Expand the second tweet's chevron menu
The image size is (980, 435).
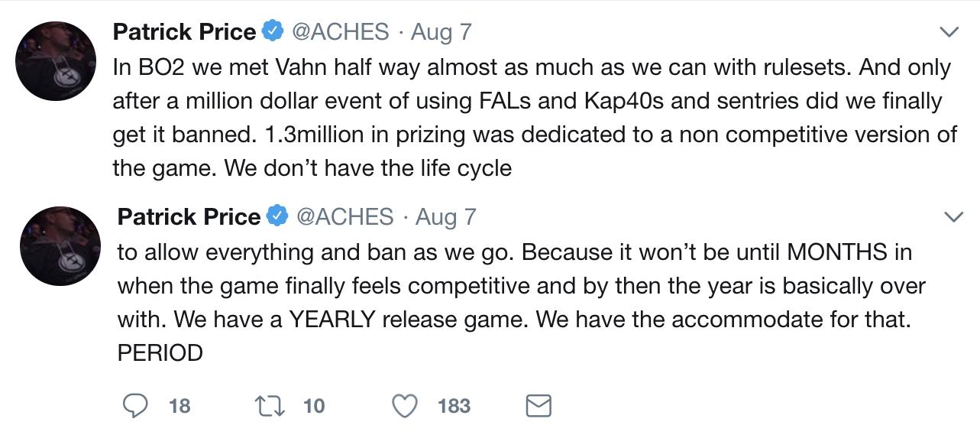(953, 217)
